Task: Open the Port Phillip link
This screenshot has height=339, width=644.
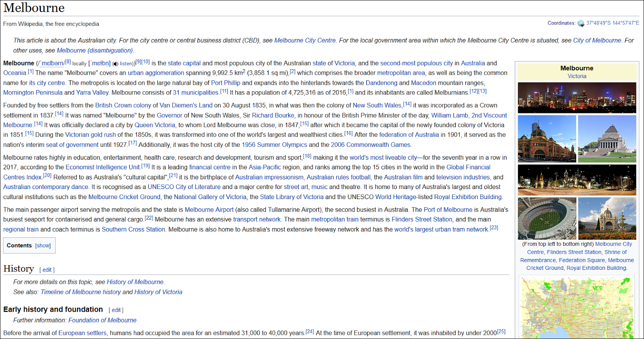Action: [x=225, y=83]
